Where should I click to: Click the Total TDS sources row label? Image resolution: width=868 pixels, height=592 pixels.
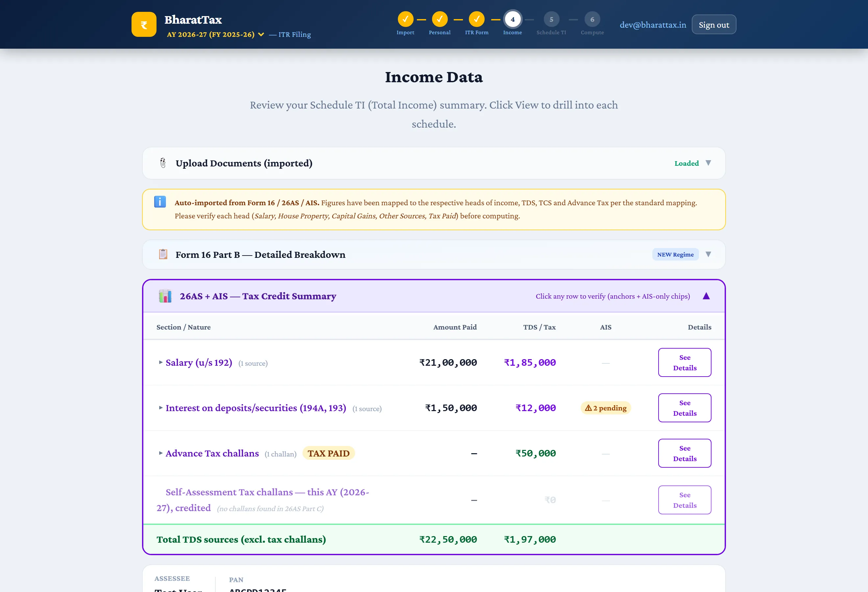241,539
